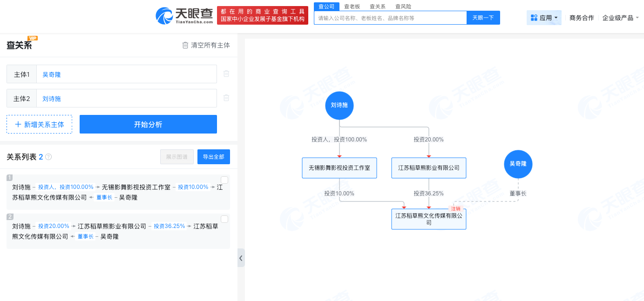Switch to the 查风险 tab
The width and height of the screenshot is (644, 301).
click(403, 7)
